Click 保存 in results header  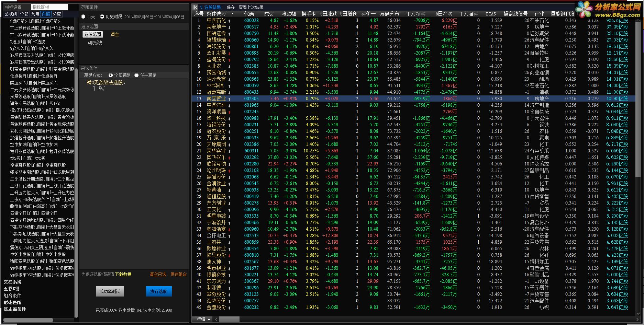[231, 7]
